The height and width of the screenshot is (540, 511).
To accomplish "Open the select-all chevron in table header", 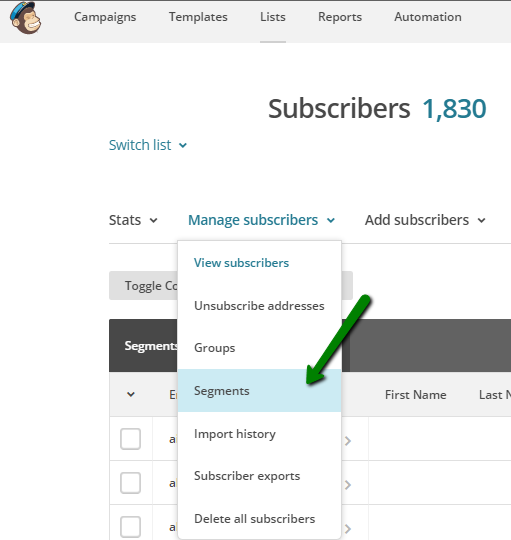I will pyautogui.click(x=131, y=394).
